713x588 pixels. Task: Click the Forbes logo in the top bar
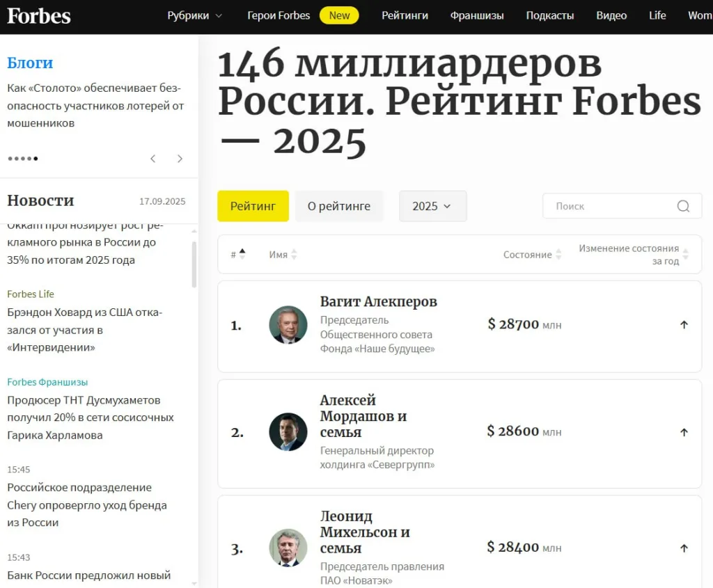[x=38, y=16]
